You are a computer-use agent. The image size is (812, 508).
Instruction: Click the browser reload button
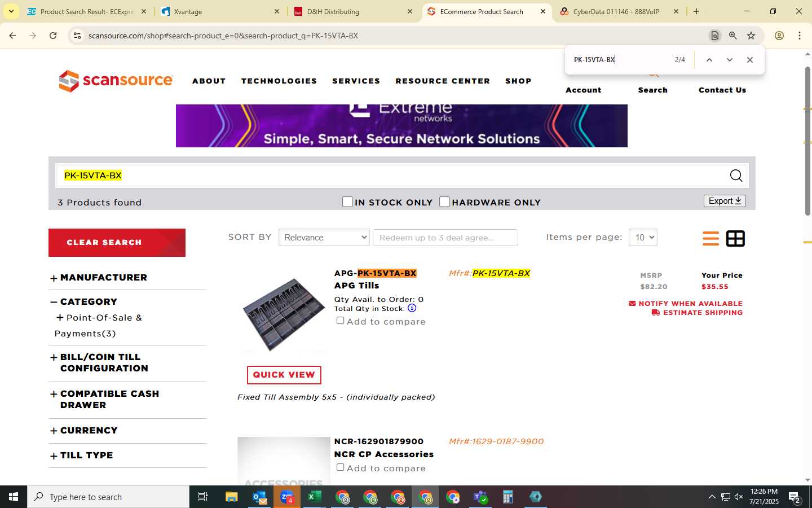(53, 36)
